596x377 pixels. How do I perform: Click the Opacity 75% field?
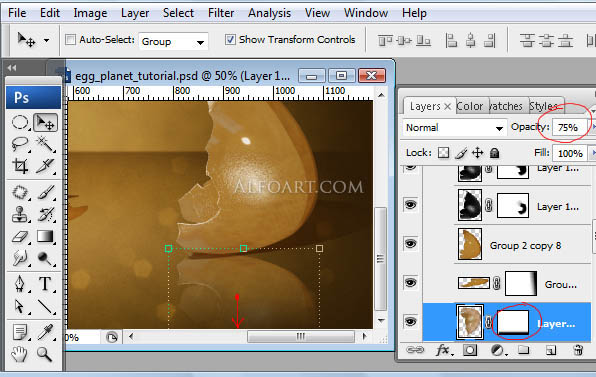pos(570,127)
